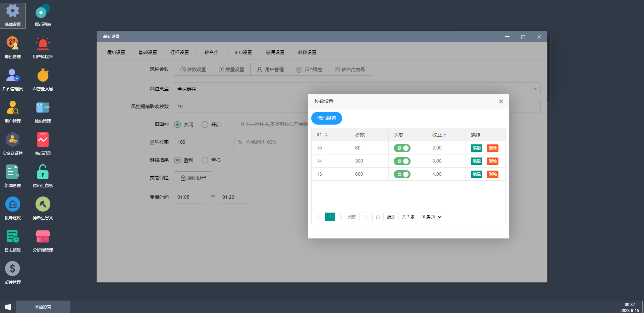The height and width of the screenshot is (313, 644).
Task: Toggle status switch for ID 15 row
Action: pyautogui.click(x=402, y=148)
